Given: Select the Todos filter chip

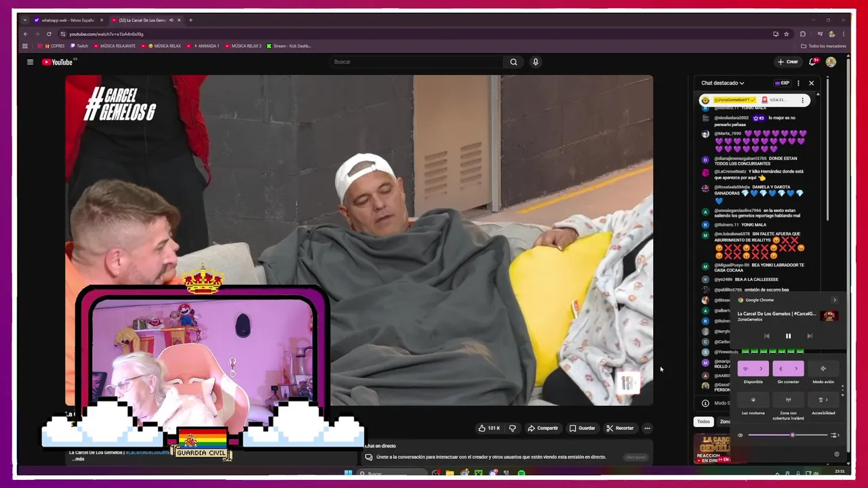Looking at the screenshot, I should click(x=704, y=422).
